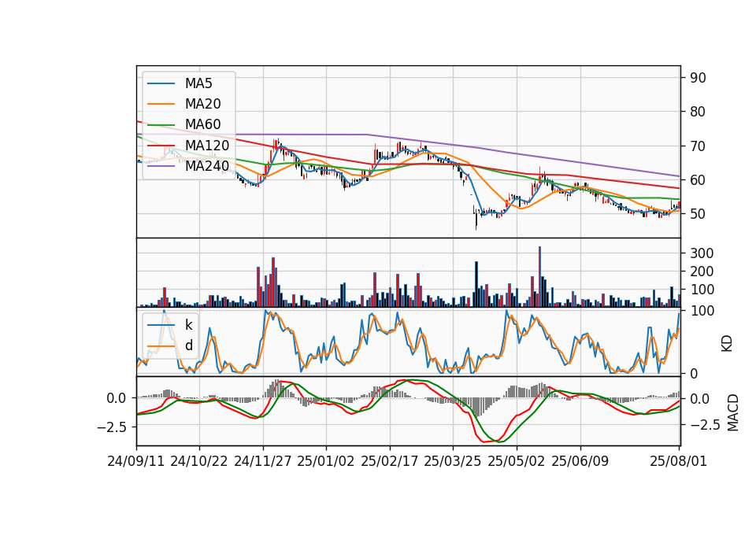This screenshot has width=756, height=543.
Task: Select the 25/03/25 date tick label
Action: [452, 461]
